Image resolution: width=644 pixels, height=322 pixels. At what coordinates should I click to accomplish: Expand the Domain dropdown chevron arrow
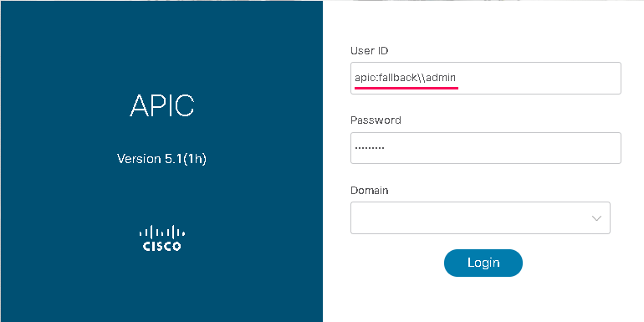tap(596, 218)
